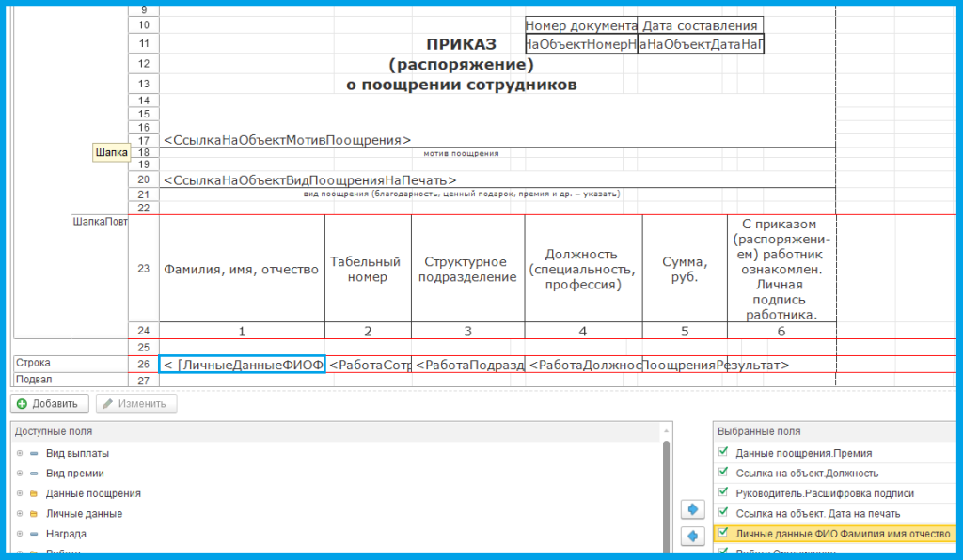Viewport: 963px width, 560px height.
Task: Click the field icon next to Вид выплаты
Action: pos(34,453)
